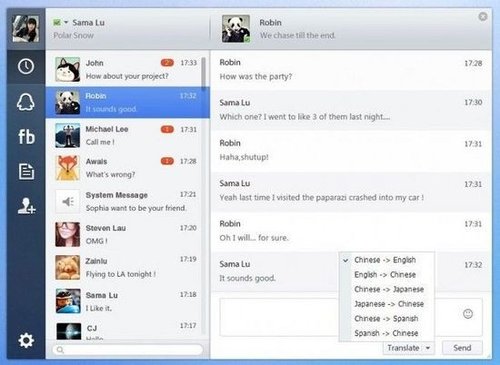Open the document notes sidebar icon
This screenshot has height=365, width=500.
click(26, 172)
